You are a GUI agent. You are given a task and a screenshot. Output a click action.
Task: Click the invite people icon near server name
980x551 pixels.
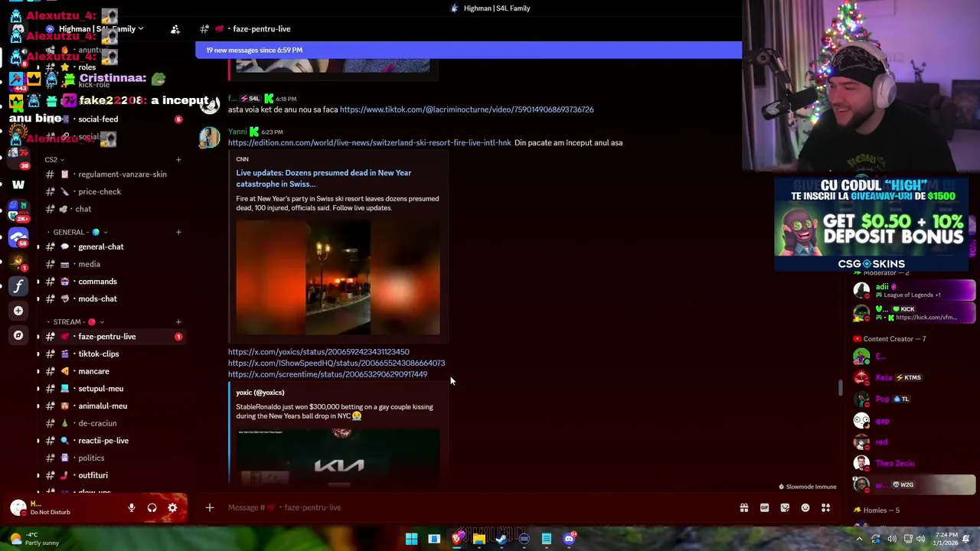pos(175,29)
